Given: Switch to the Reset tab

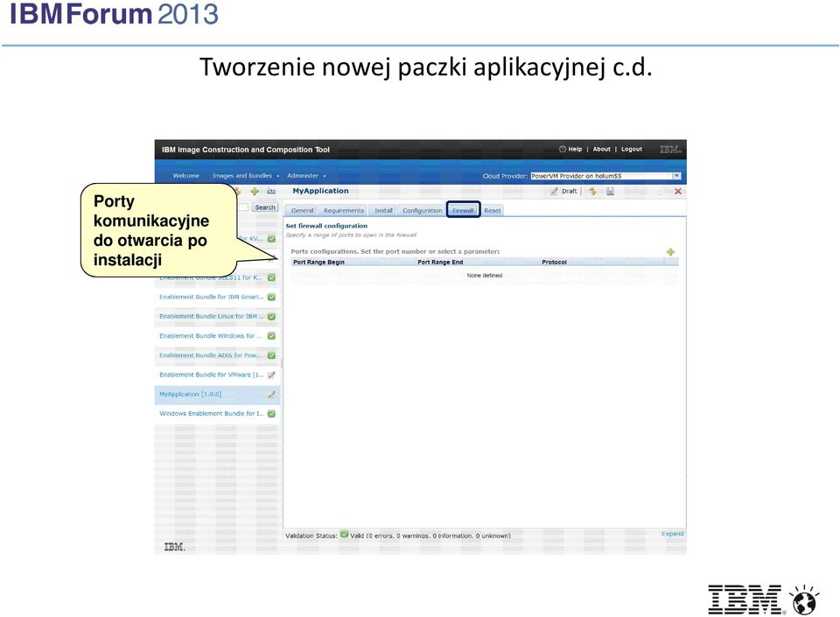Looking at the screenshot, I should pos(493,211).
